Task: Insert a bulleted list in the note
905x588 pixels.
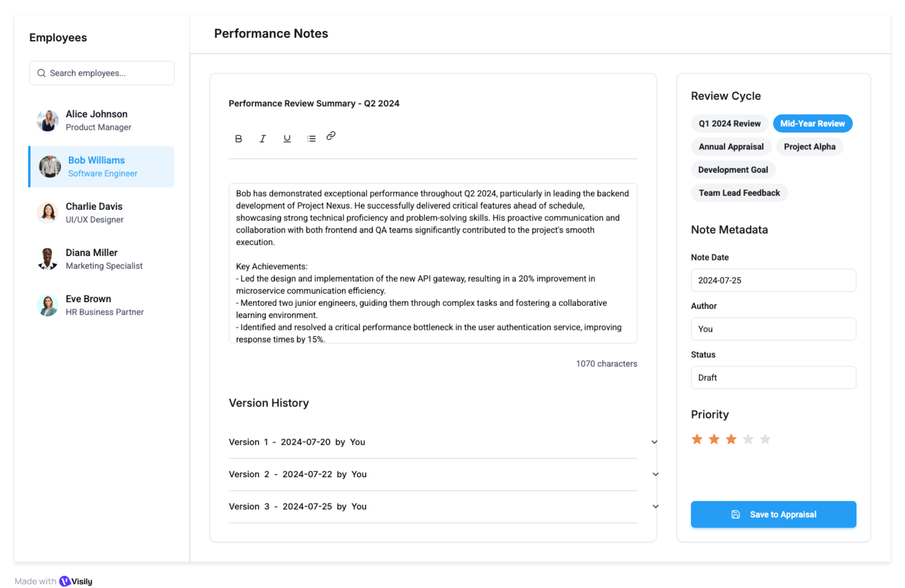Action: (311, 139)
